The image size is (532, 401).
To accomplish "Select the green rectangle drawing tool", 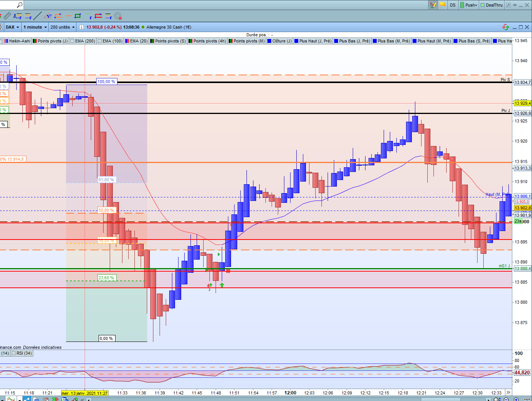I will click(78, 16).
